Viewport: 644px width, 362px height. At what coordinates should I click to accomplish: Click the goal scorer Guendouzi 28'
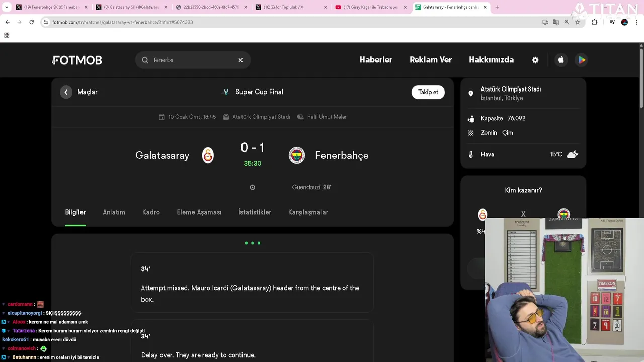pos(311,187)
